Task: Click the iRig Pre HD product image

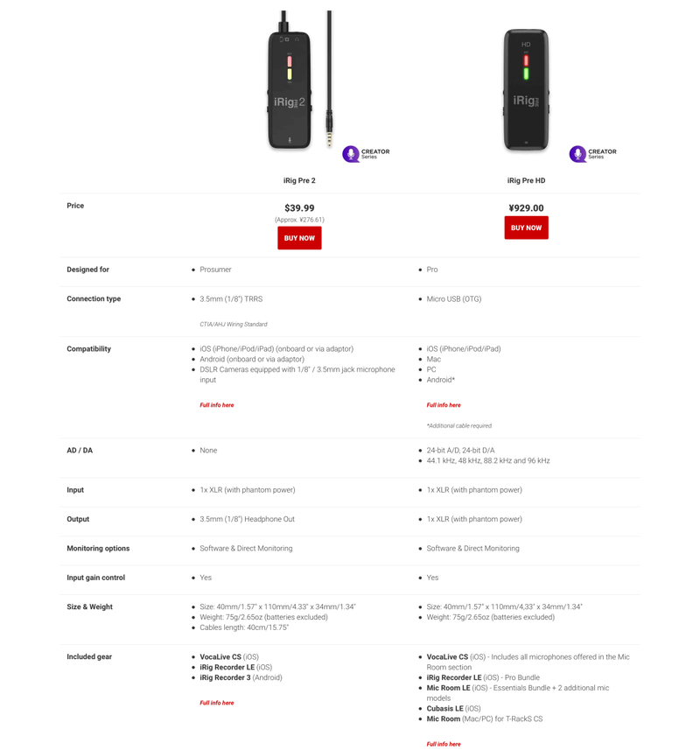Action: (x=526, y=89)
